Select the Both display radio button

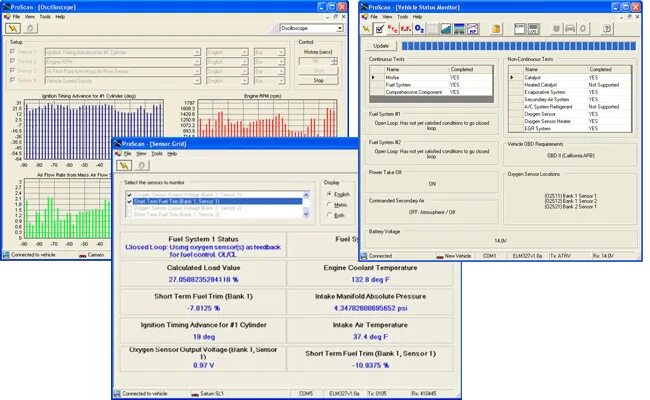pos(330,216)
